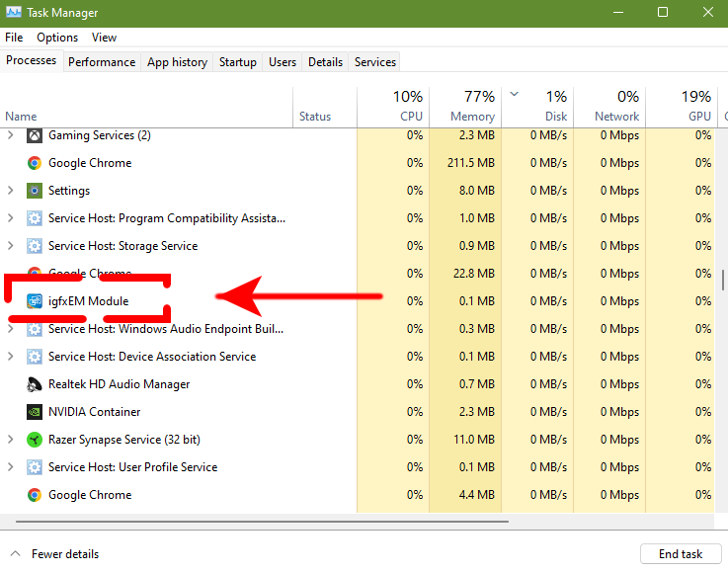
Task: Click the 11.0 MB memory value
Action: [474, 440]
